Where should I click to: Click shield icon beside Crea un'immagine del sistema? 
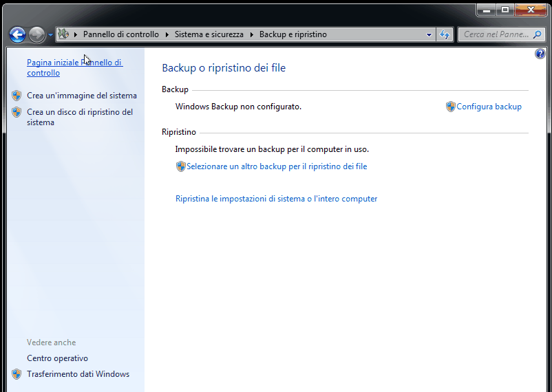point(17,96)
